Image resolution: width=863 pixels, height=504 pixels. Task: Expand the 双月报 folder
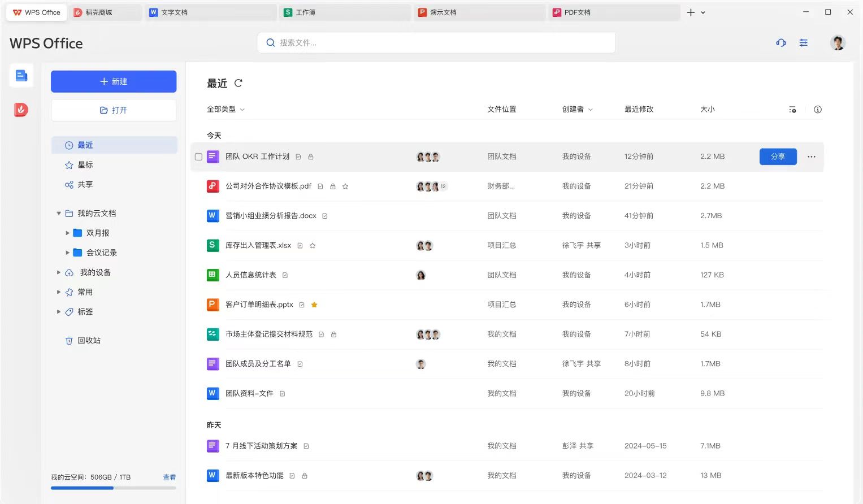pos(68,232)
